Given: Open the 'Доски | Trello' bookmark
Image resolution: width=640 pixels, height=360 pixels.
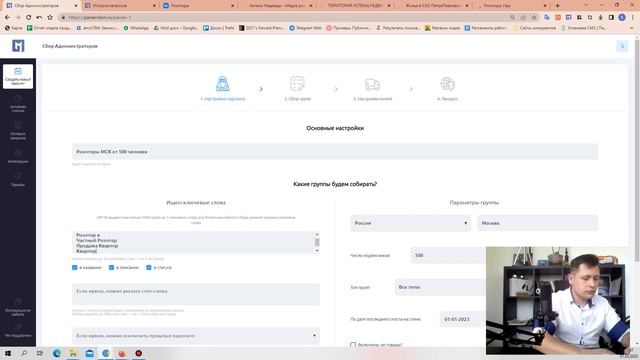Looking at the screenshot, I should [219, 28].
